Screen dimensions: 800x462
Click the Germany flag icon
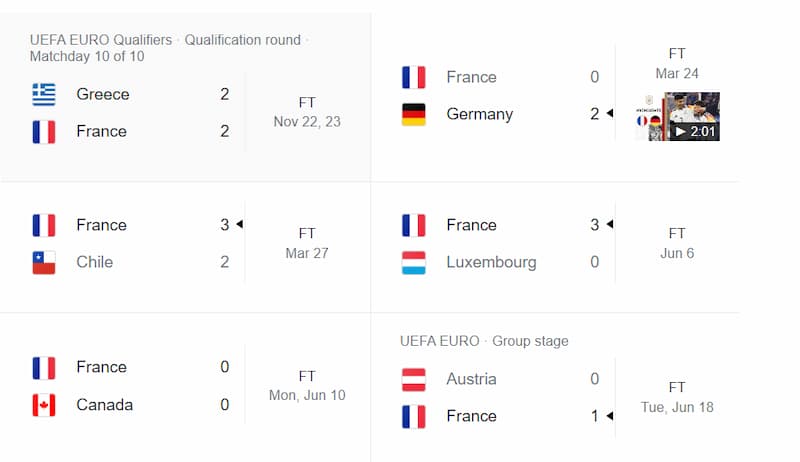tap(414, 114)
